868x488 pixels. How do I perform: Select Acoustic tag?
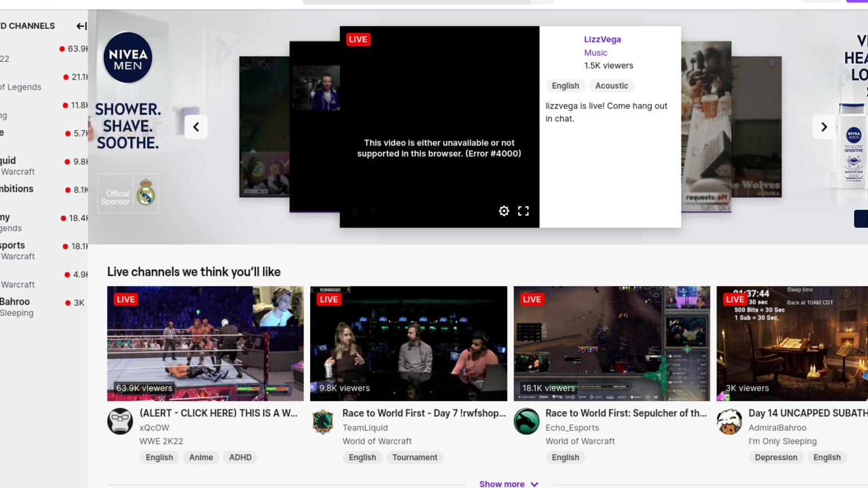click(x=611, y=86)
